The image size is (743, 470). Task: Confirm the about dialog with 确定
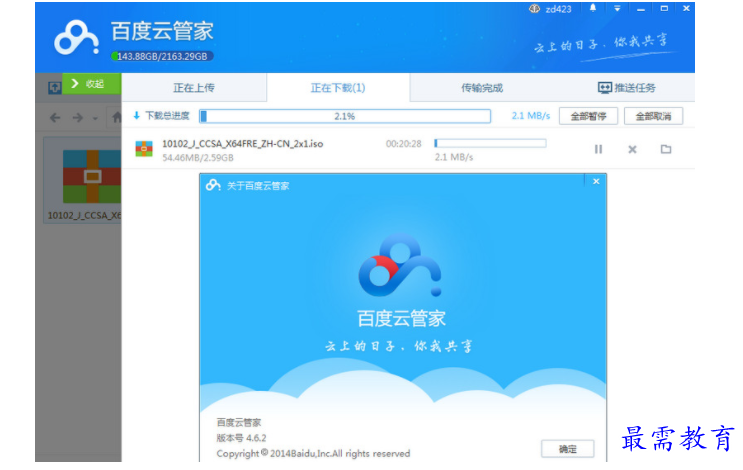coord(568,449)
